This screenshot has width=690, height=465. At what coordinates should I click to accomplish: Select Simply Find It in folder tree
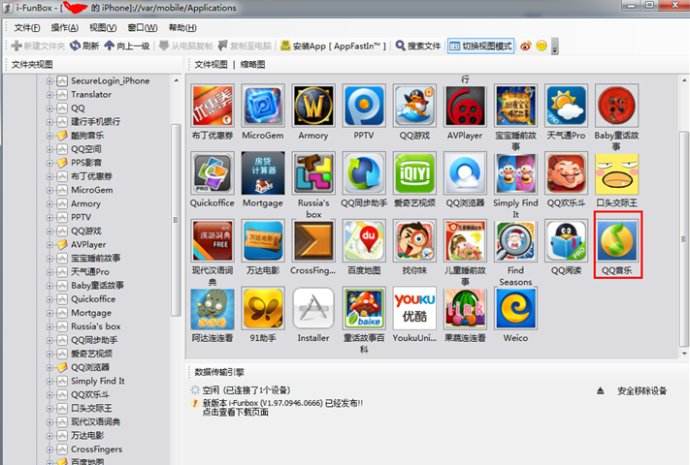click(x=98, y=381)
